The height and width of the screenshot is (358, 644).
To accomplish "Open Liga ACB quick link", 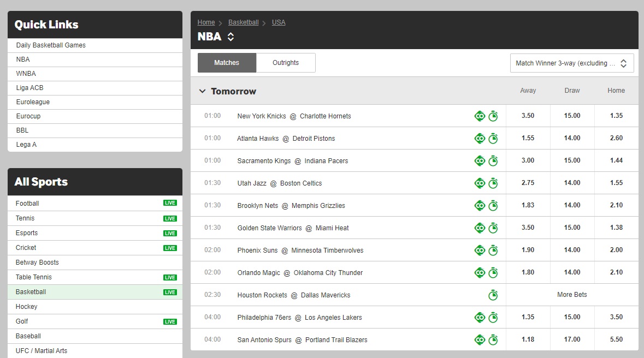I will click(95, 88).
